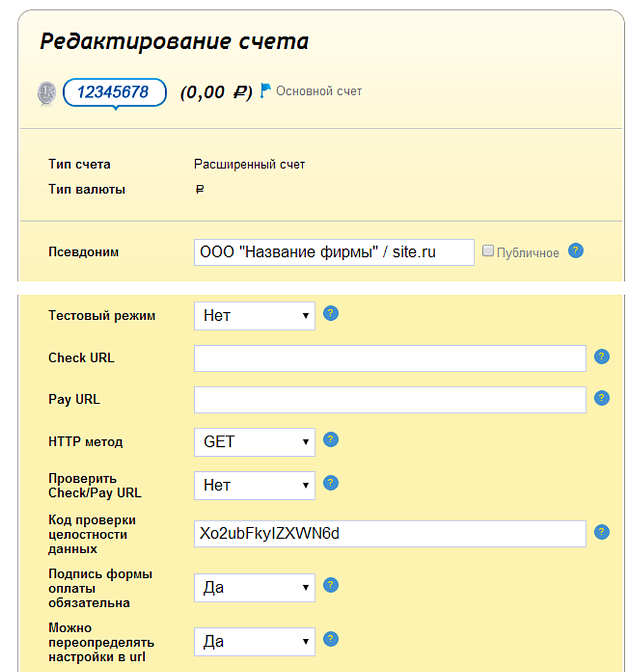Show help for Проверить Check/Pay URL
The image size is (644, 672).
tap(331, 483)
